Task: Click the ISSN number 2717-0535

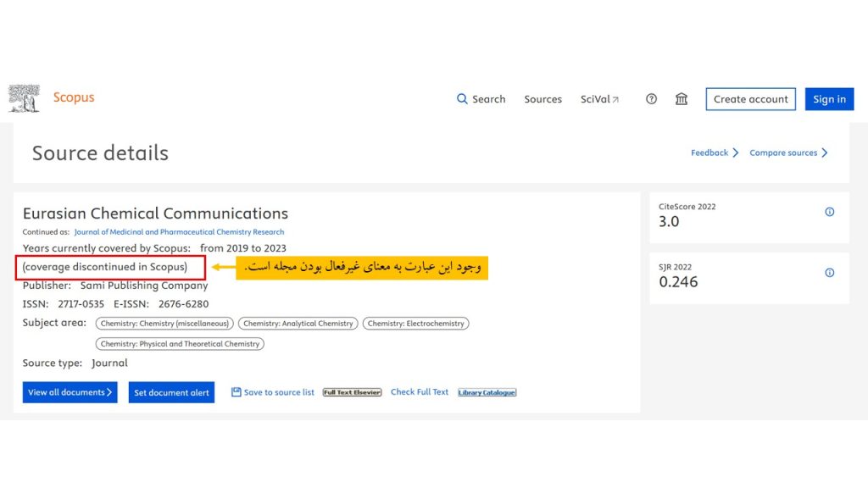Action: click(81, 304)
